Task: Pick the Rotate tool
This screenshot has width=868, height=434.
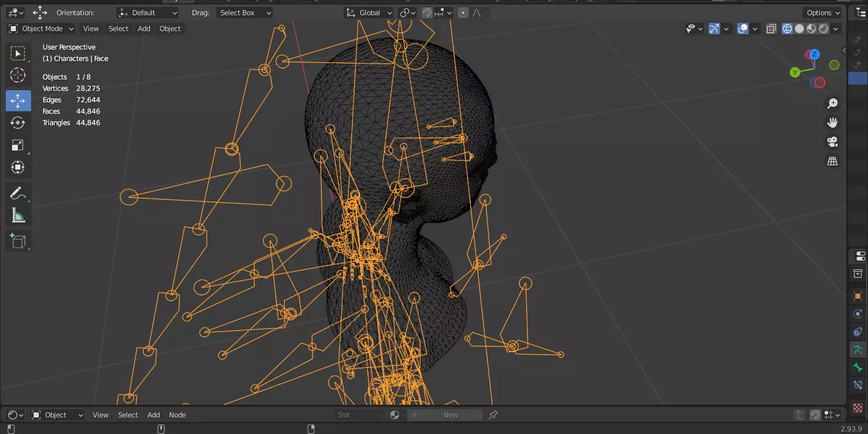Action: (18, 123)
